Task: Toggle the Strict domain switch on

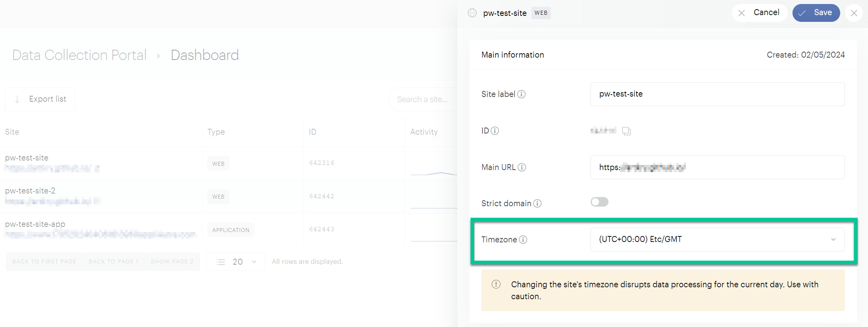Action: tap(599, 202)
